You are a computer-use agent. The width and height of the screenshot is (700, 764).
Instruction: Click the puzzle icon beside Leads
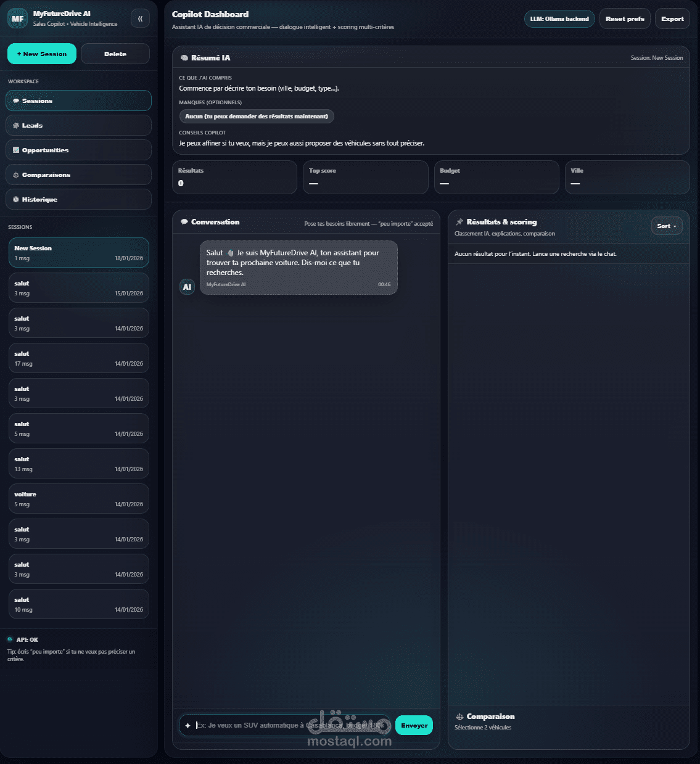click(17, 125)
